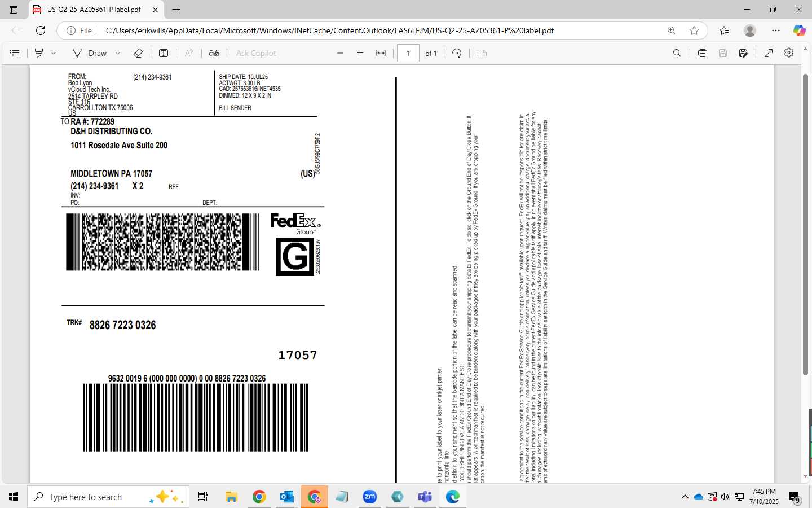Open the Favorites list

(x=724, y=30)
